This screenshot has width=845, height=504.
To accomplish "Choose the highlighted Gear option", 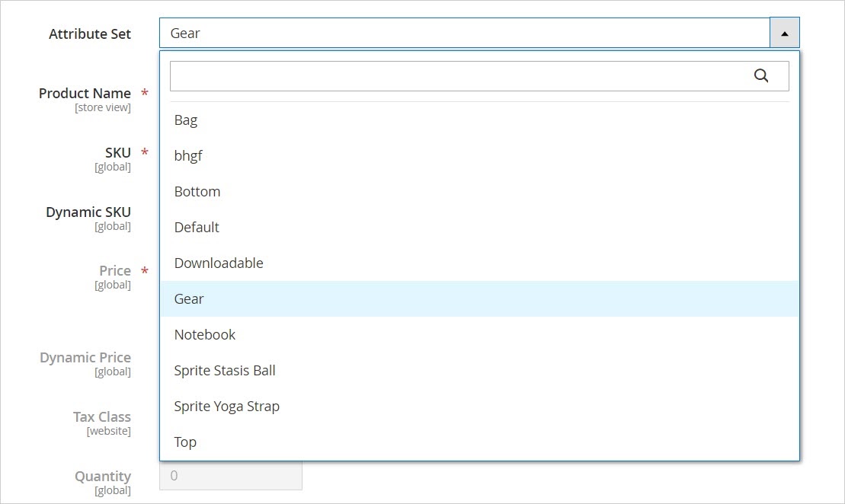I will (x=189, y=299).
